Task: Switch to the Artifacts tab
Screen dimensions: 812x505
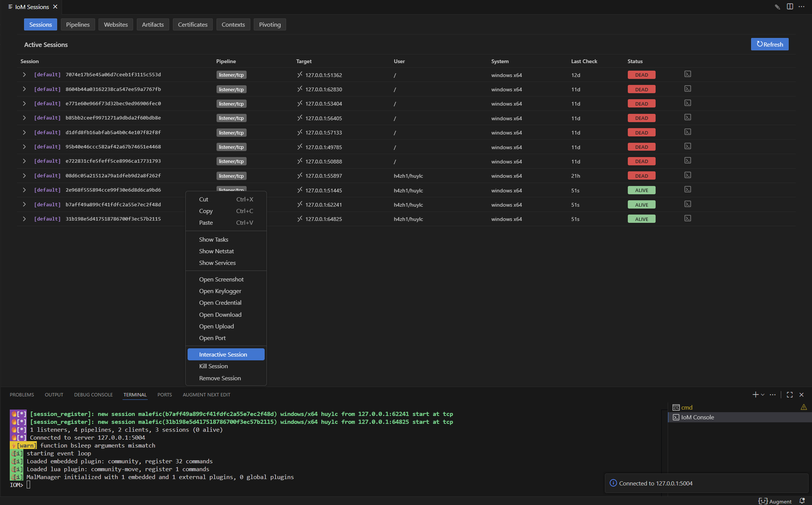Action: 153,24
